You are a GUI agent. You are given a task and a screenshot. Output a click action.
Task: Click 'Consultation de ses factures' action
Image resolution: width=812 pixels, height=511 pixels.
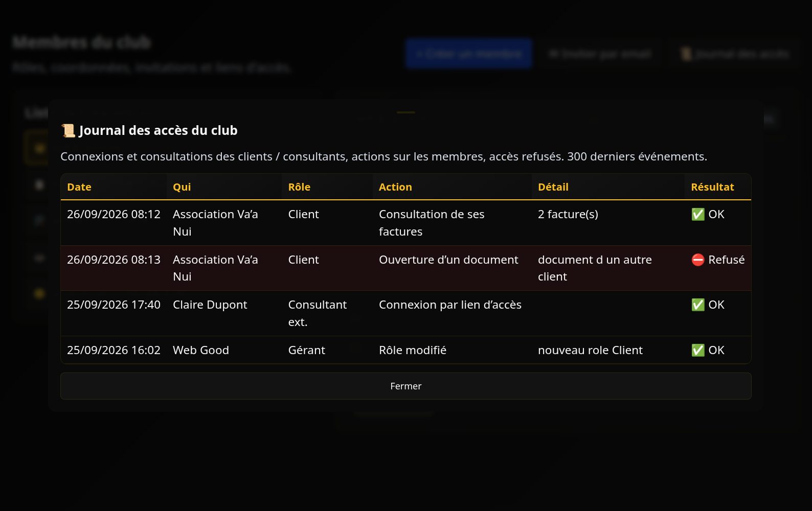(x=432, y=223)
